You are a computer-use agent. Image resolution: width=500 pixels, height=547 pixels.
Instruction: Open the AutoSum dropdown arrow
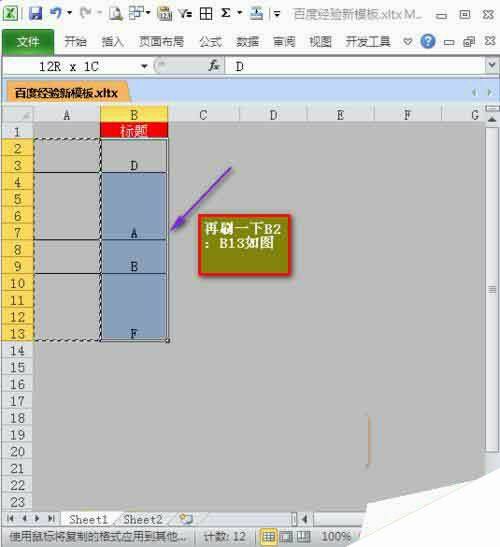(x=239, y=13)
